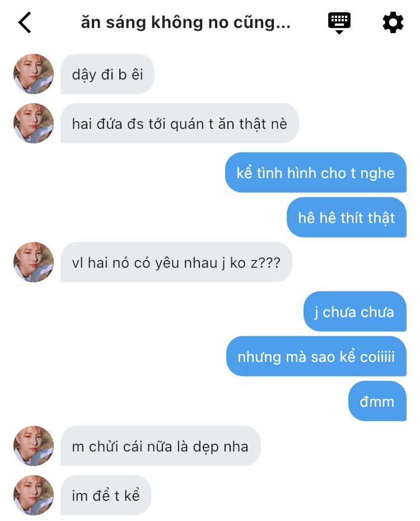Select the 'im để t kể' message bubble
This screenshot has height=521, width=420.
tap(106, 495)
